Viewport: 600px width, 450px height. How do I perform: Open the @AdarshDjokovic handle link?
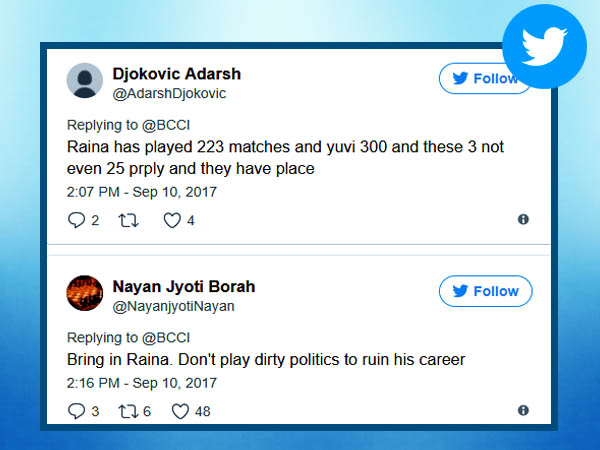pos(169,94)
